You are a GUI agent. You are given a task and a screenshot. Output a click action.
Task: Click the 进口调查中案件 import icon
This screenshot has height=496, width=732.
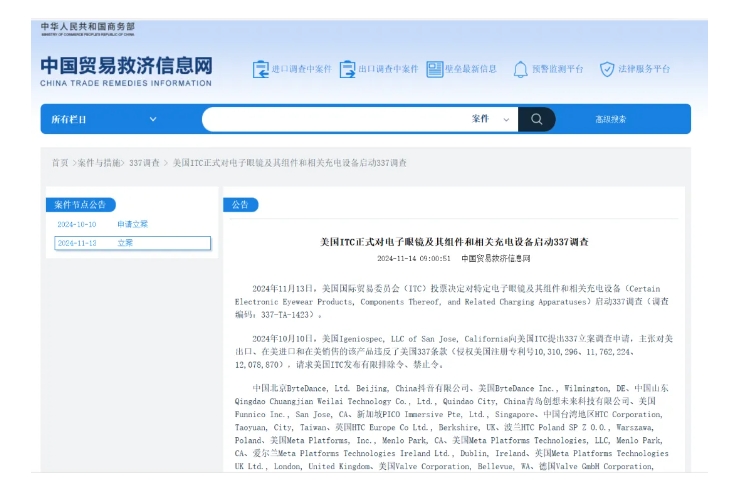pyautogui.click(x=260, y=69)
